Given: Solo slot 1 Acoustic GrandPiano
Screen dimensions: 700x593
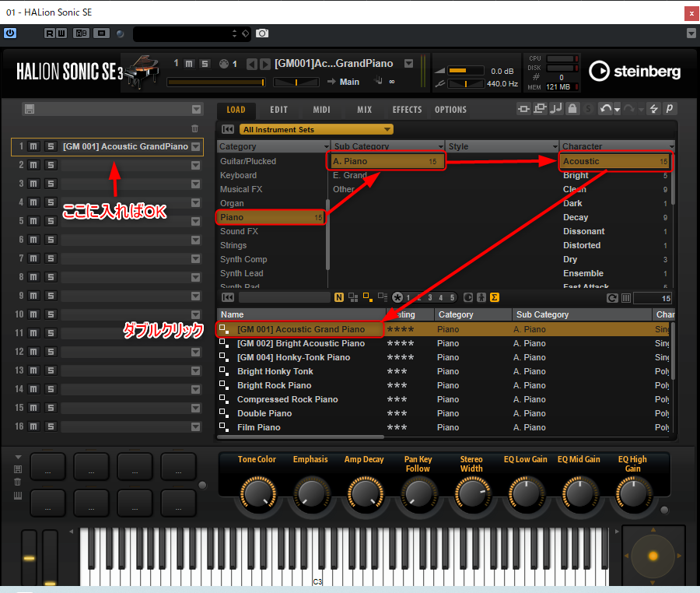Looking at the screenshot, I should 51,146.
